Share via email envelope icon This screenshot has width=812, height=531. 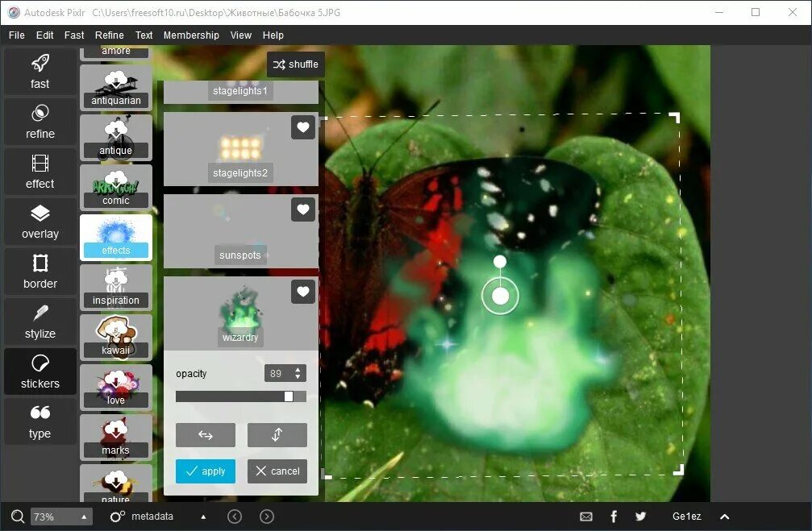tap(586, 516)
